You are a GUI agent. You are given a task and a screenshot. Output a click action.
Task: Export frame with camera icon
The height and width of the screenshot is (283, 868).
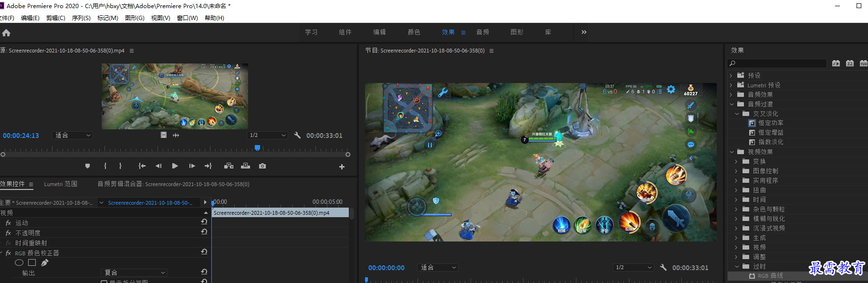pyautogui.click(x=262, y=166)
